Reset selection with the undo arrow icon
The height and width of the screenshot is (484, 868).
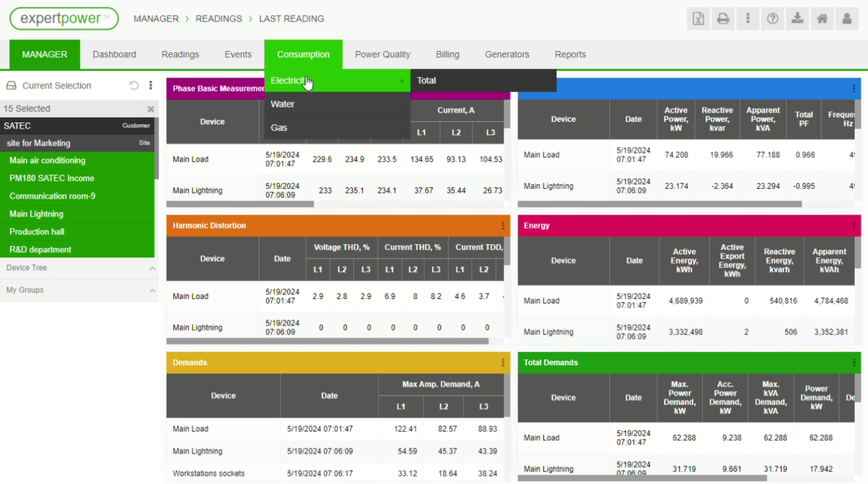(x=134, y=86)
